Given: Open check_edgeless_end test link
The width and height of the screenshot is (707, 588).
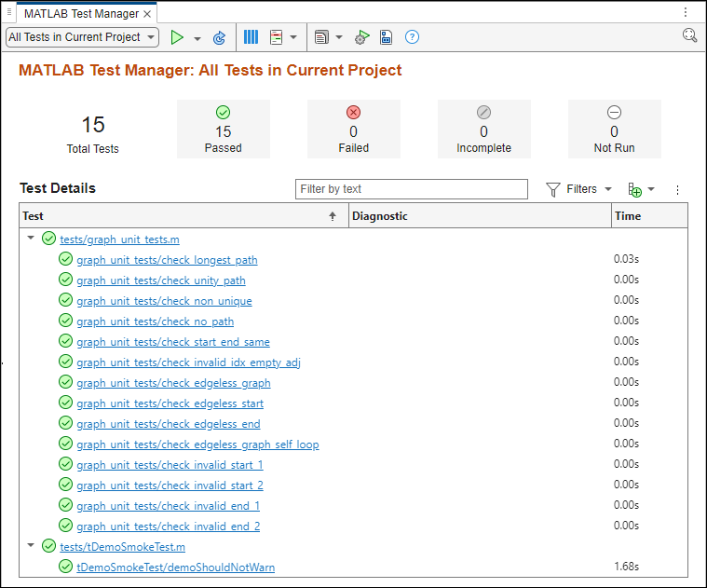Looking at the screenshot, I should (x=169, y=424).
